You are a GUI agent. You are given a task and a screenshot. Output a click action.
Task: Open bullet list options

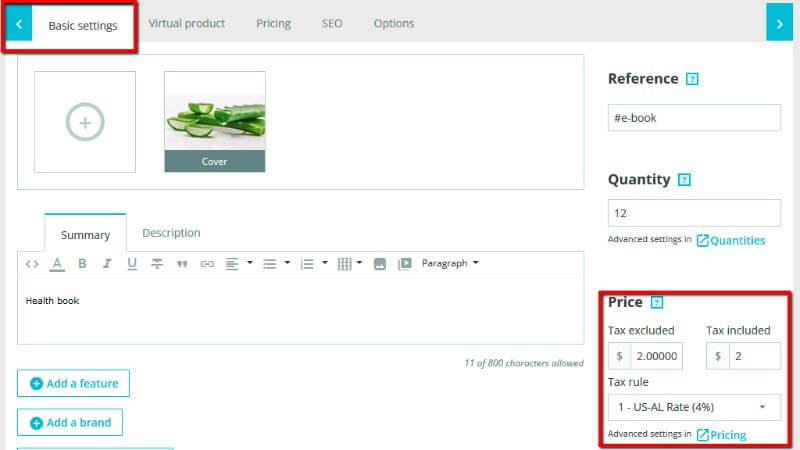pyautogui.click(x=276, y=263)
